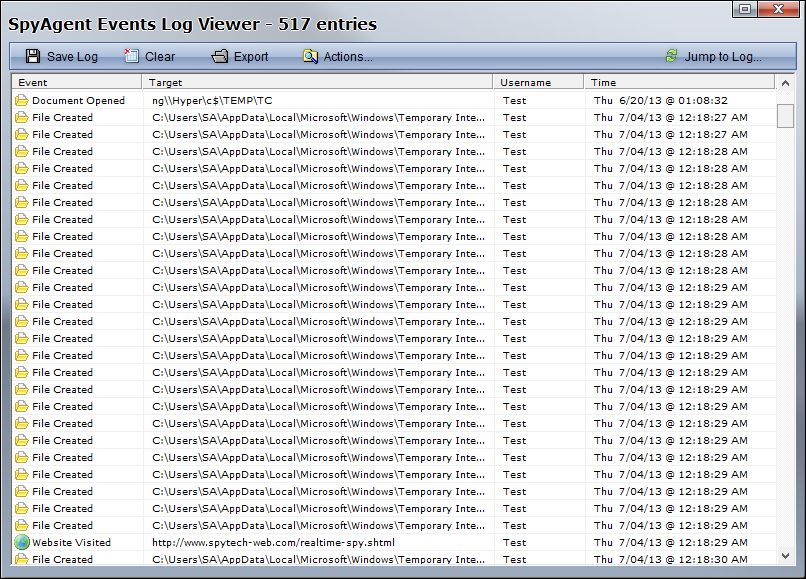Click the Clear log notepad icon
Viewport: 806px width, 579px height.
point(132,57)
